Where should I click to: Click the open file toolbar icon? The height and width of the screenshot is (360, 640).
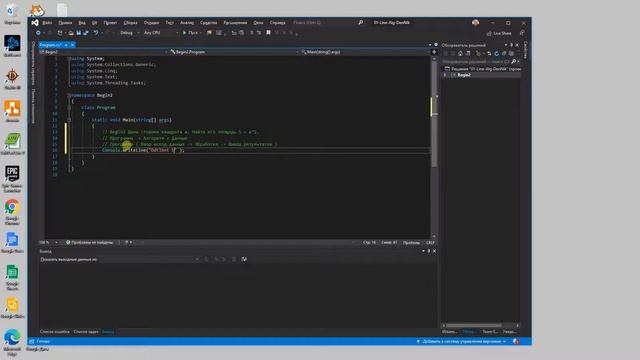(71, 33)
